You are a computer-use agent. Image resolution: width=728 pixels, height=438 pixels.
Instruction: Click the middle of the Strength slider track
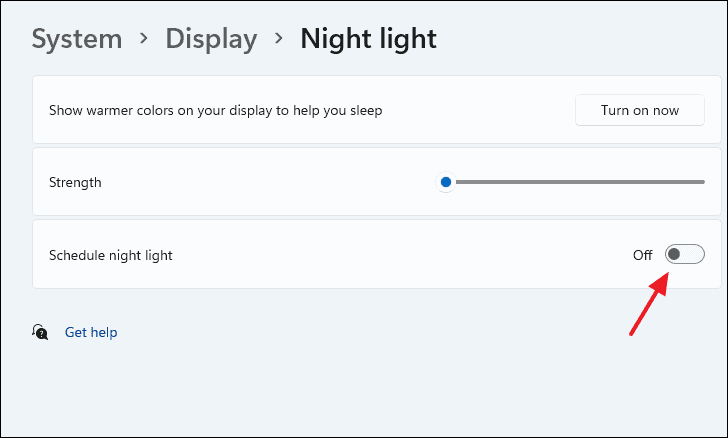(x=575, y=182)
